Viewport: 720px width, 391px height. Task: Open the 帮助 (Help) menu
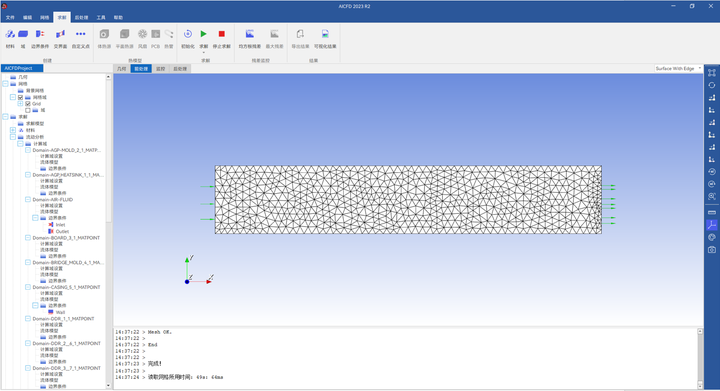pos(118,17)
